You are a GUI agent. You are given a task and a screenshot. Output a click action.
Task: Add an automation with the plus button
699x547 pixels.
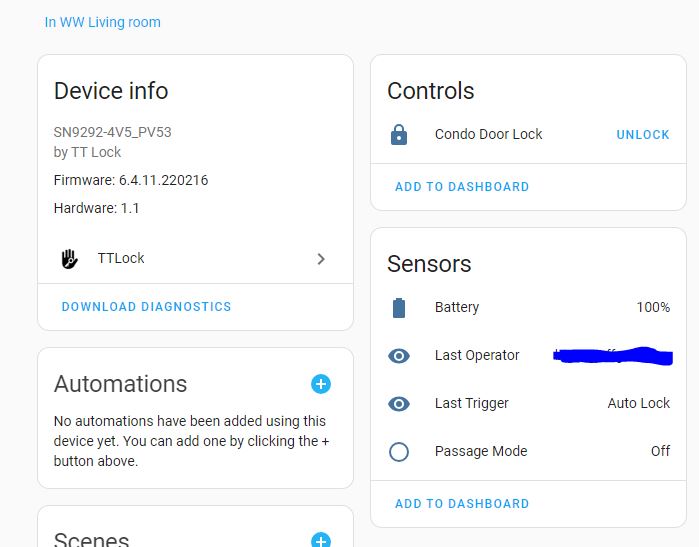point(321,384)
